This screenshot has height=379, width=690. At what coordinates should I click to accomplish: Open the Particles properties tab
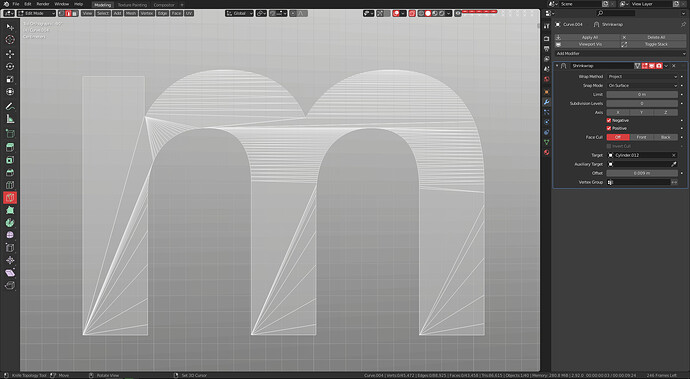pos(547,112)
